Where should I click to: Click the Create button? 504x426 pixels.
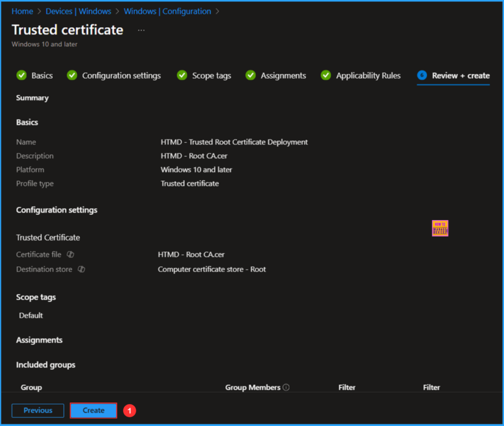94,410
